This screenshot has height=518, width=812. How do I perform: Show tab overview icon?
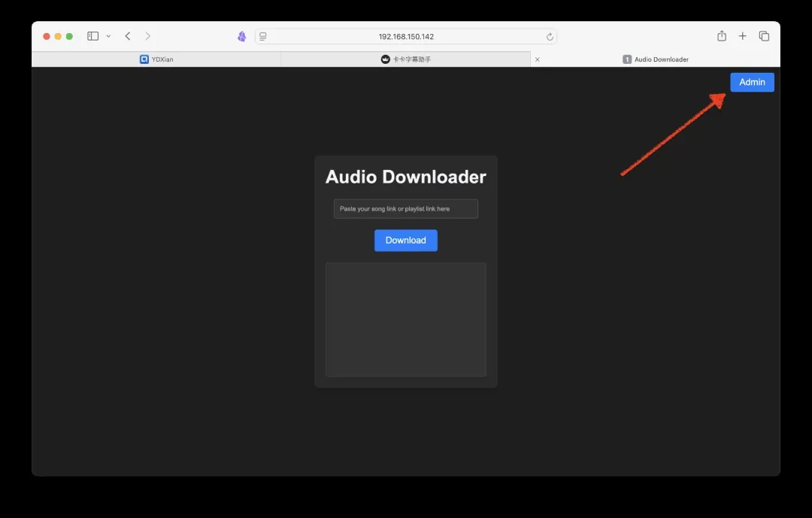pos(764,36)
